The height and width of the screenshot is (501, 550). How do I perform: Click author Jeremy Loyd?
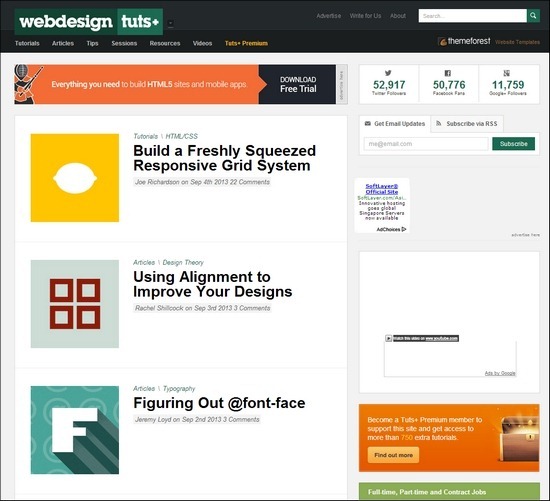click(153, 420)
